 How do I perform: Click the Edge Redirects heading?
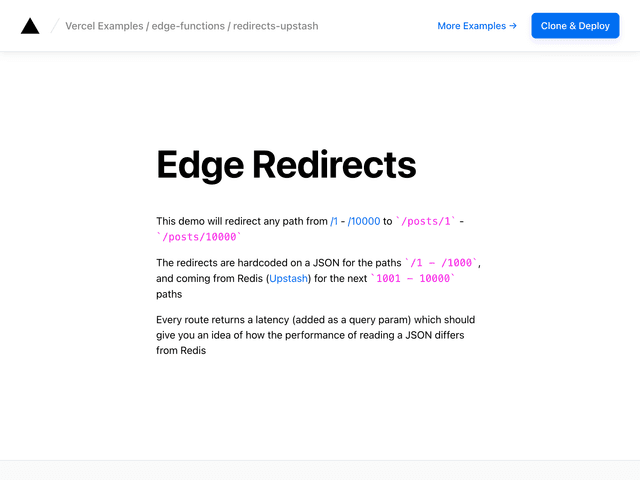coord(286,165)
